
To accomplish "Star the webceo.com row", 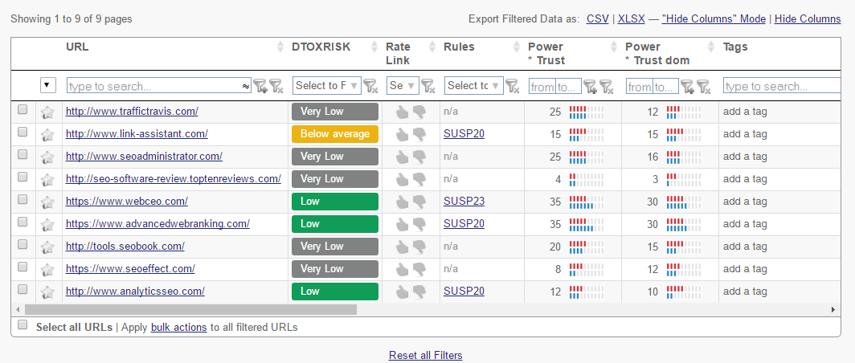I will [47, 202].
